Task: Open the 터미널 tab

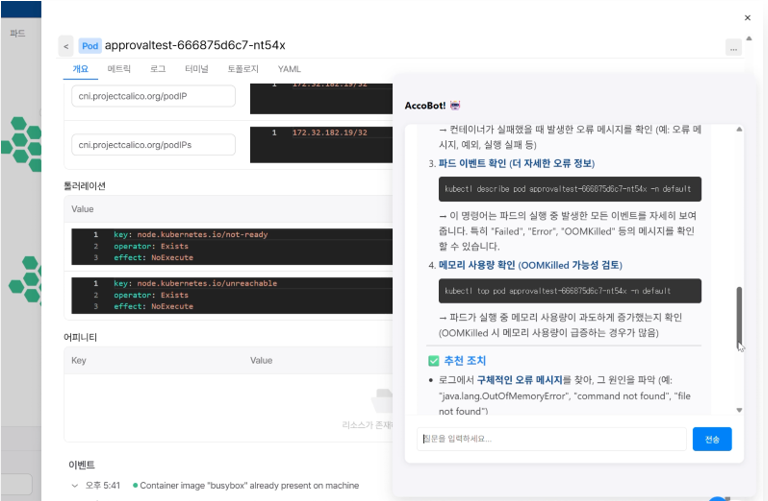Action: (196, 69)
